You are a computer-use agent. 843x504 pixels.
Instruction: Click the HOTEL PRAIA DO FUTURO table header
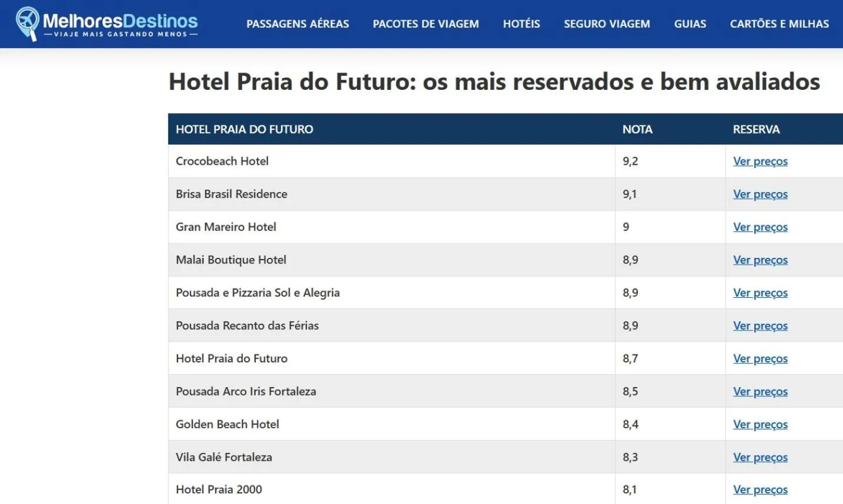(x=245, y=129)
